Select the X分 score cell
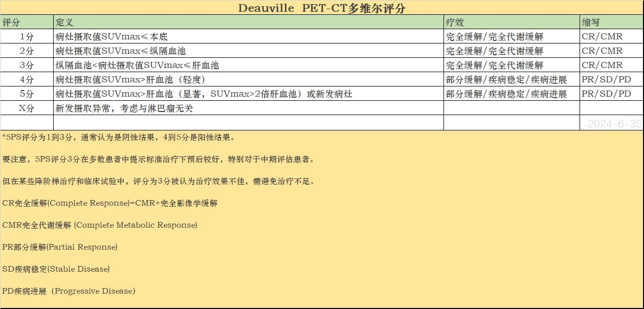Viewport: 644px width, 309px height. pyautogui.click(x=27, y=108)
